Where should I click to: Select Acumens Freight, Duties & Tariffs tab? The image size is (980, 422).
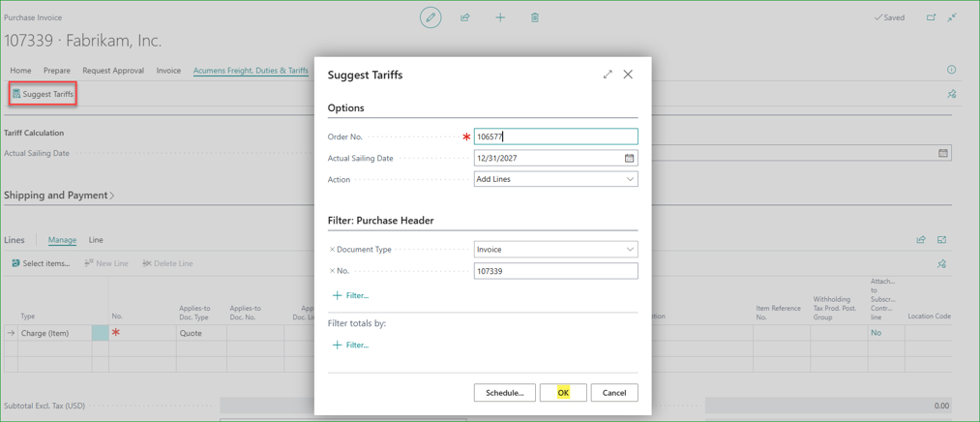252,71
